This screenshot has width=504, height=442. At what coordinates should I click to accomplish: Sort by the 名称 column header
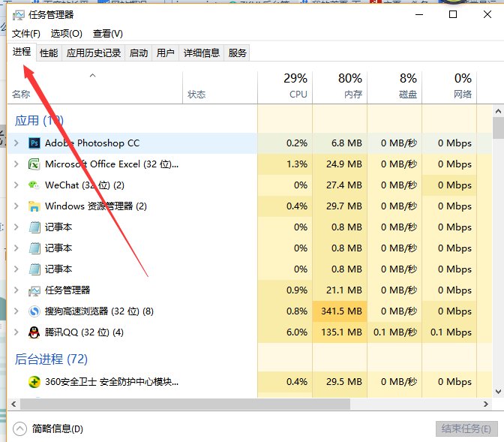(x=95, y=86)
